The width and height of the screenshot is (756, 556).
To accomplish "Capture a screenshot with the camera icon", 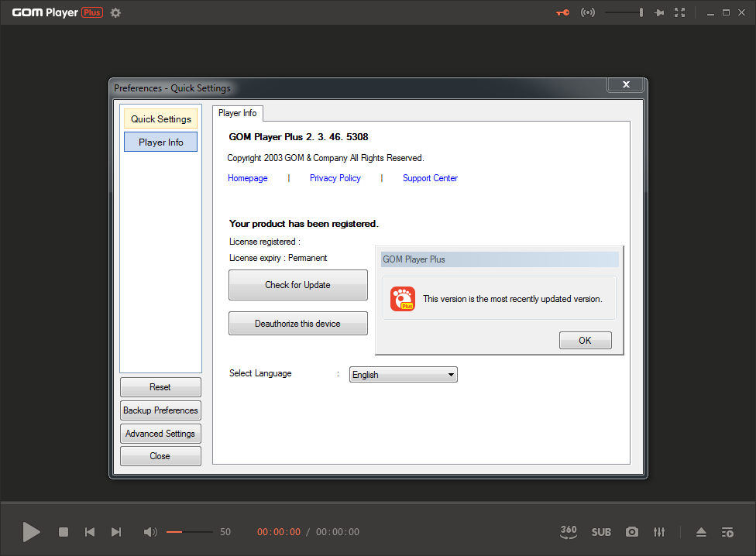I will 631,532.
